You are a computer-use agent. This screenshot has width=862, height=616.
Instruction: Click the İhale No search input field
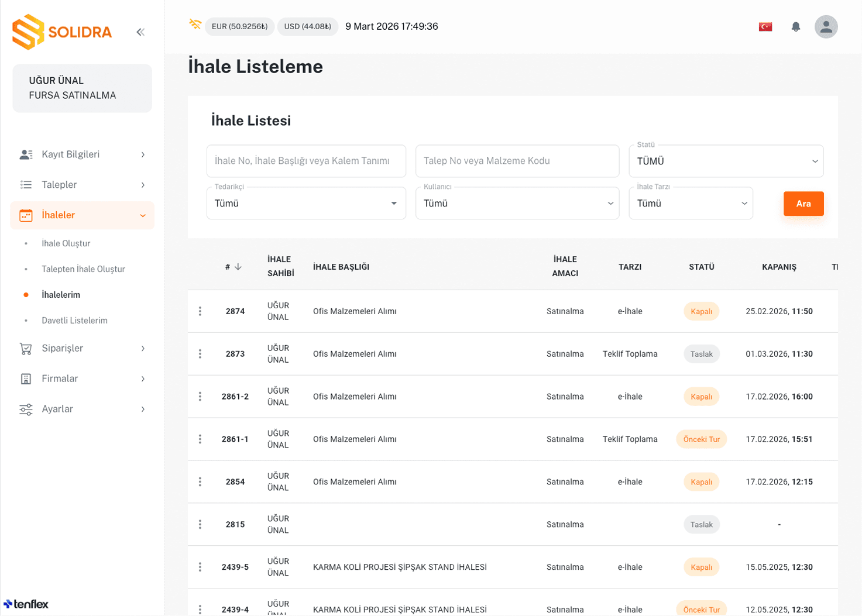305,161
